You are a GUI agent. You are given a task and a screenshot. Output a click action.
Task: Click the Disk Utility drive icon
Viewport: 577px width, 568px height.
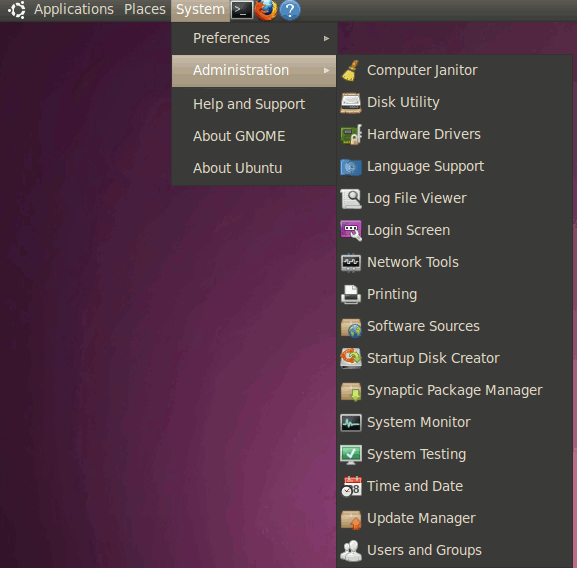[x=351, y=103]
